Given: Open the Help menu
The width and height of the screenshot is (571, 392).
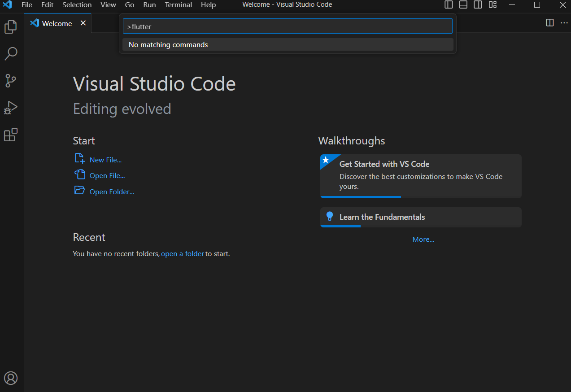Looking at the screenshot, I should click(x=208, y=5).
